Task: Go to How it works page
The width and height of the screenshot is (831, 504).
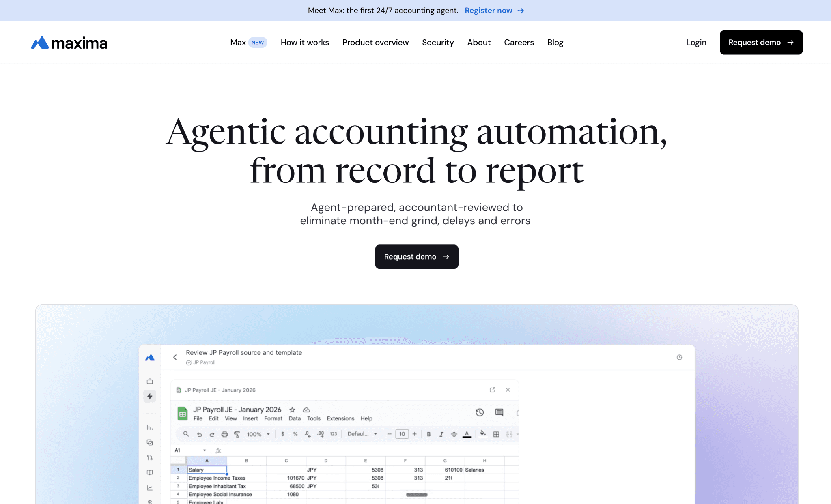Action: (305, 43)
